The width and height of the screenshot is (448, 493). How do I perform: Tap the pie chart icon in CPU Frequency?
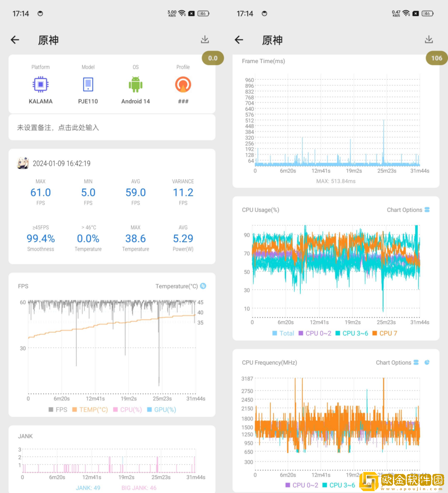point(427,362)
